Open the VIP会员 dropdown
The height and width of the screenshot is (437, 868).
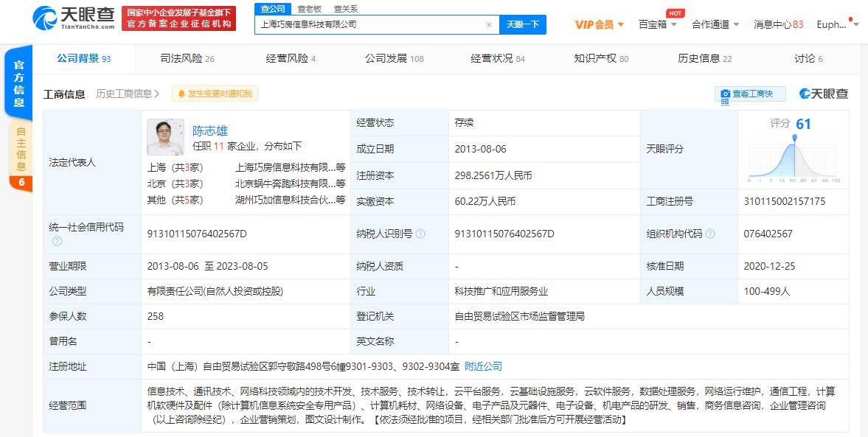pyautogui.click(x=600, y=24)
